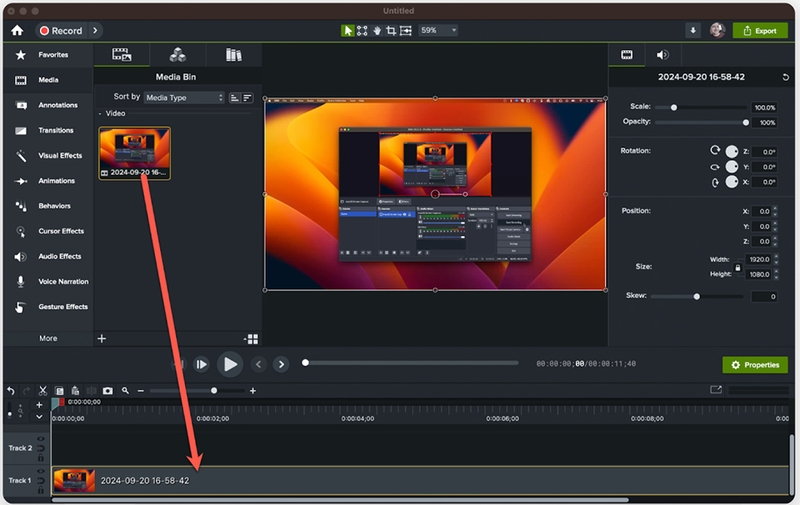The width and height of the screenshot is (800, 505).
Task: Switch to the books library tab
Action: tap(234, 55)
